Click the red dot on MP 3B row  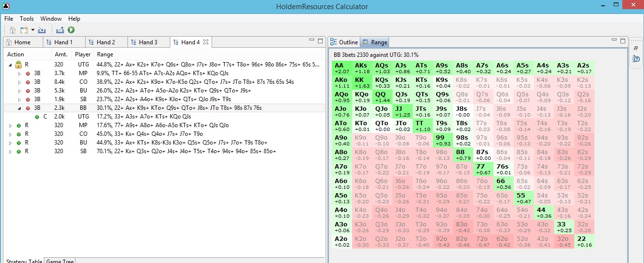point(27,73)
